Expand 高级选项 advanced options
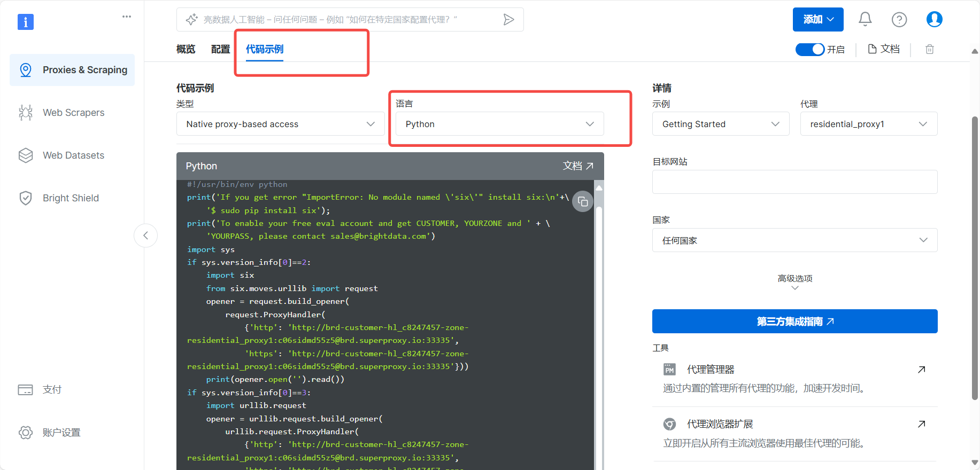This screenshot has height=470, width=980. (x=795, y=283)
